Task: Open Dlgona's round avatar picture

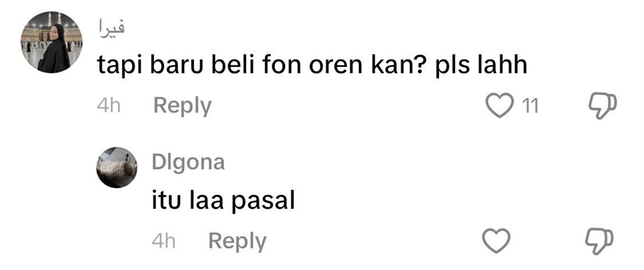Action: [117, 167]
